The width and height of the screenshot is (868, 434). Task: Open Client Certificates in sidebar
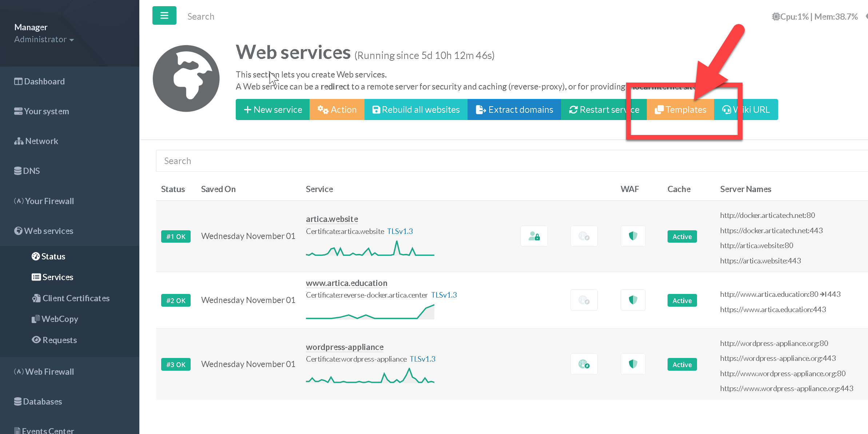point(76,298)
